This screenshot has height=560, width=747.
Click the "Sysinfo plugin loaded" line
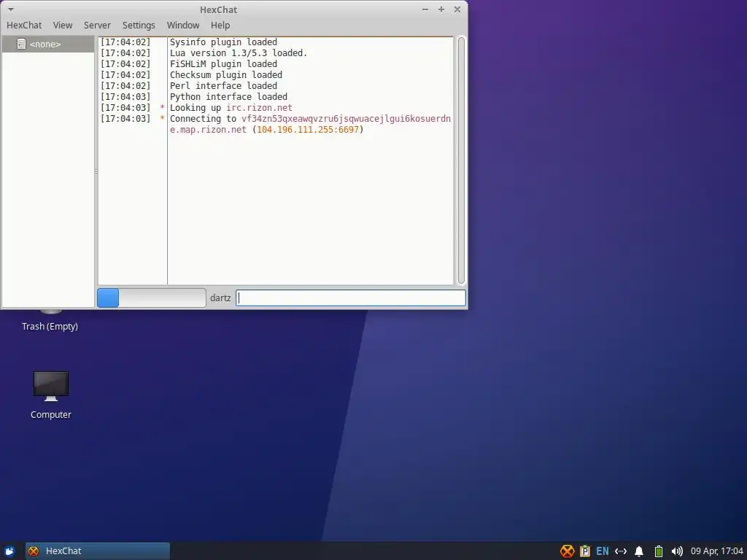[223, 42]
